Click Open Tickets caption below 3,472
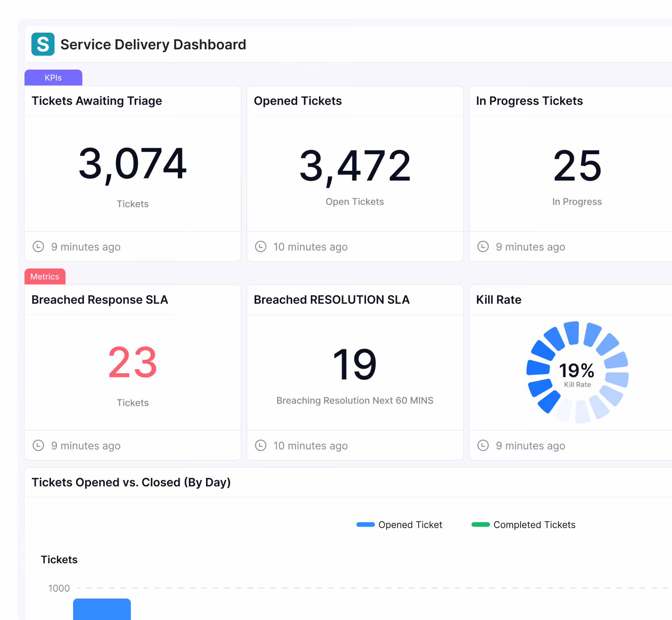Image resolution: width=672 pixels, height=620 pixels. point(355,201)
